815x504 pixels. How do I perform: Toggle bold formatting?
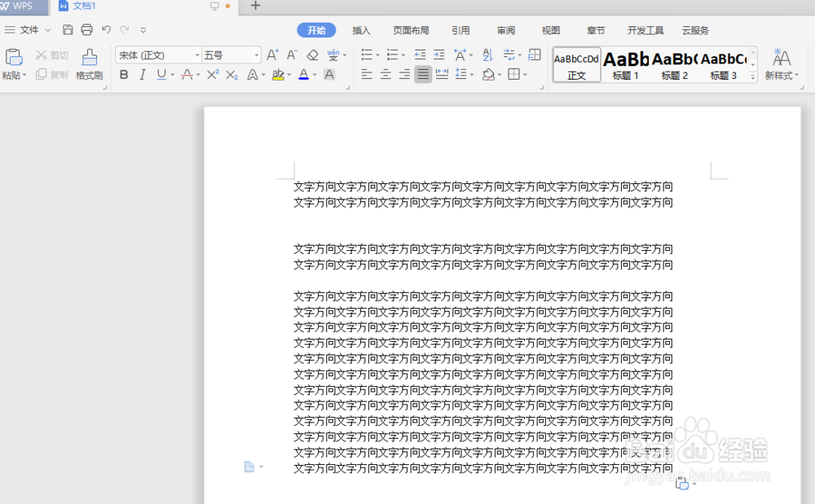pyautogui.click(x=124, y=75)
